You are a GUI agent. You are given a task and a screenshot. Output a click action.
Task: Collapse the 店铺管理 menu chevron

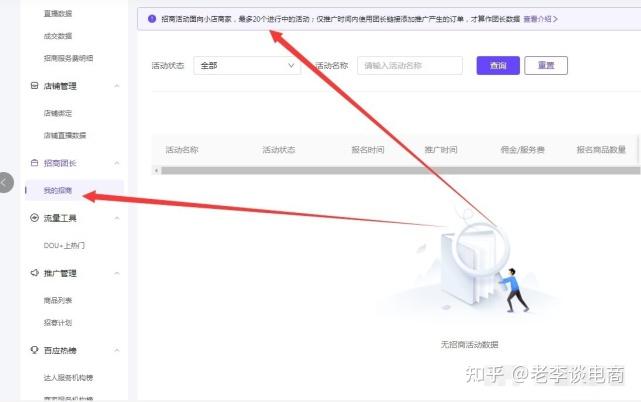click(117, 86)
